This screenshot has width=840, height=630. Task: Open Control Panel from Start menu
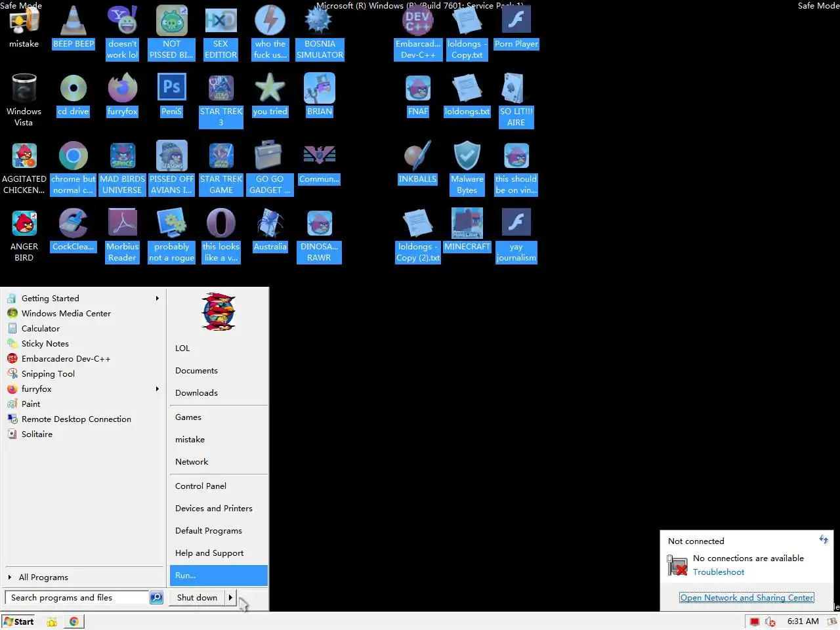[219, 486]
